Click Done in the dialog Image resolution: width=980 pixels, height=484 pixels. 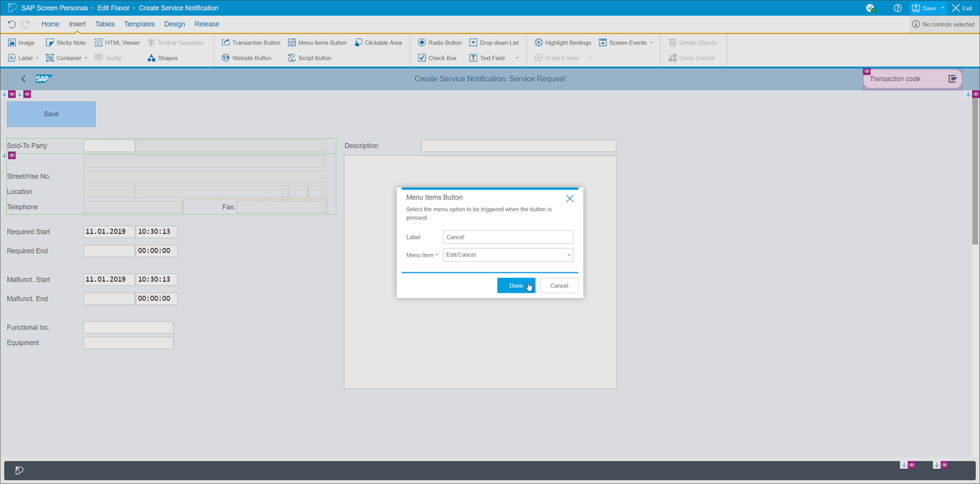click(517, 285)
